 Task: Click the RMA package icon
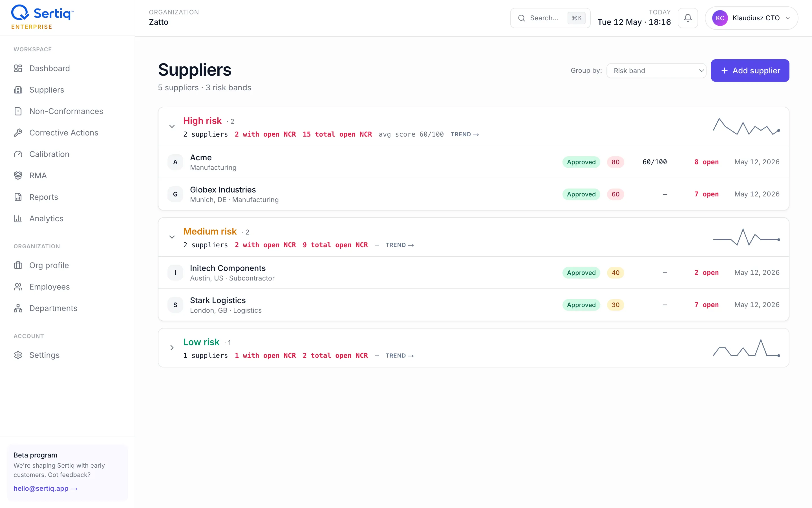[x=18, y=175]
